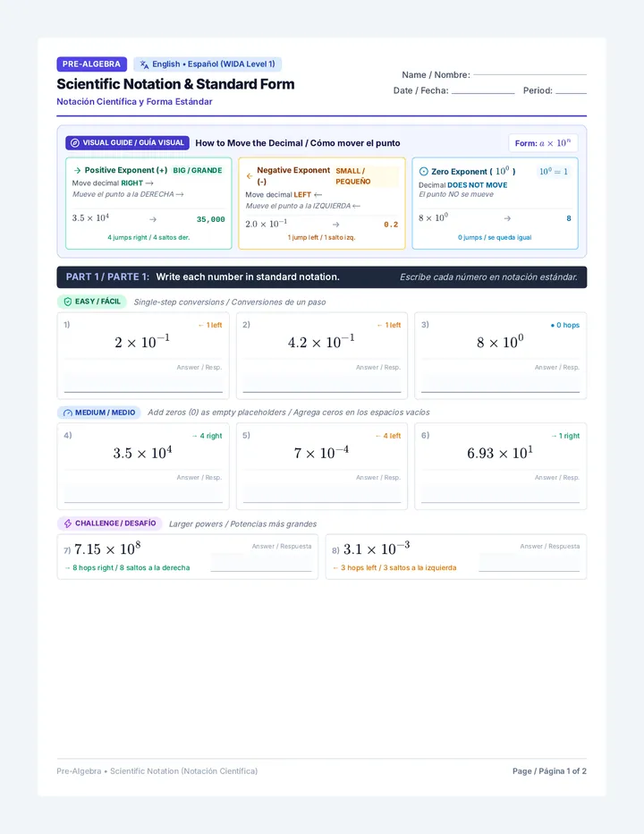Click the '1 right' hint on problem 6

(565, 436)
